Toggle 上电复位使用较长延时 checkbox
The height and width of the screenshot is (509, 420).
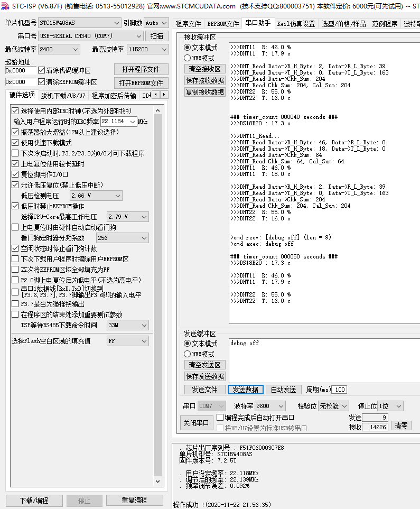tap(15, 164)
